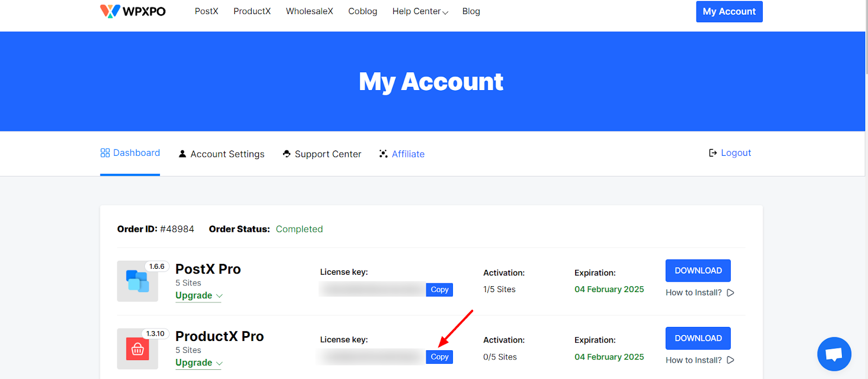The width and height of the screenshot is (868, 379).
Task: Click PostX Pro expiration date 04 February 2025
Action: pos(609,289)
